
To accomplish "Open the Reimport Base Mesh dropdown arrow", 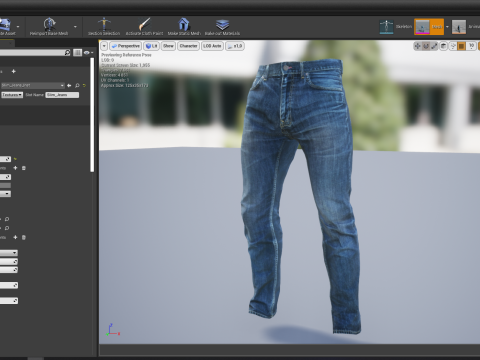I will pyautogui.click(x=75, y=27).
